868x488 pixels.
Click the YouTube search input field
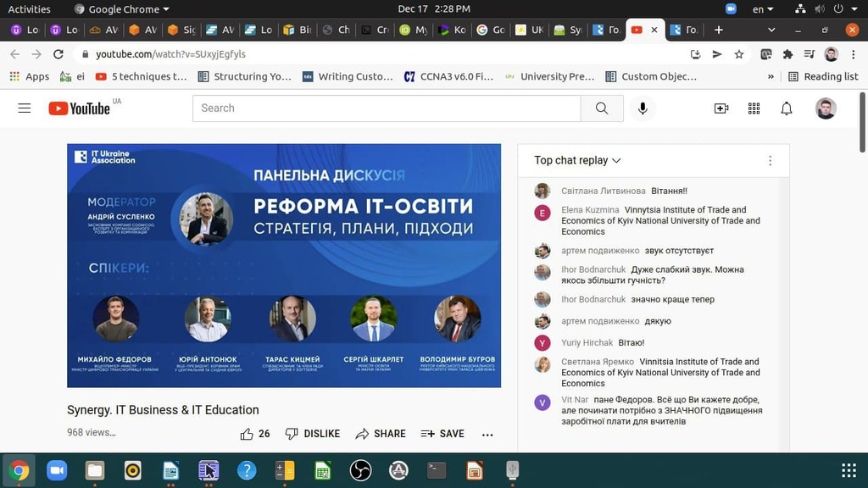[386, 108]
